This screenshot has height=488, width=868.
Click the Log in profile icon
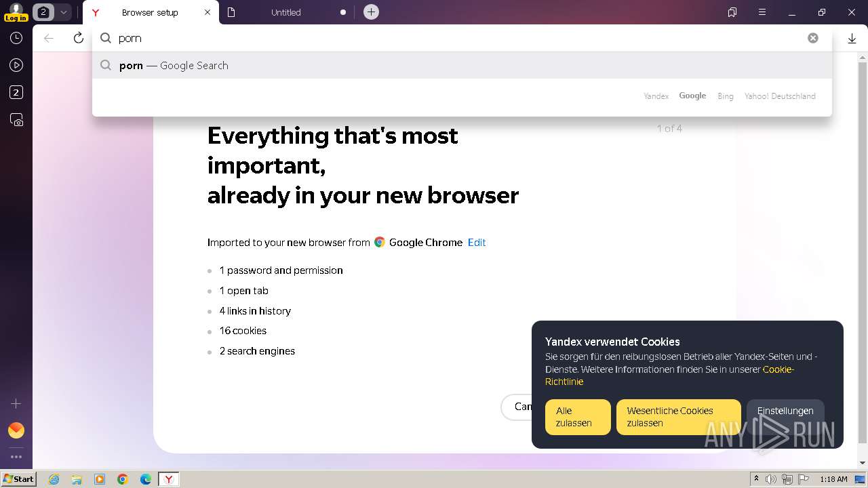[x=16, y=12]
